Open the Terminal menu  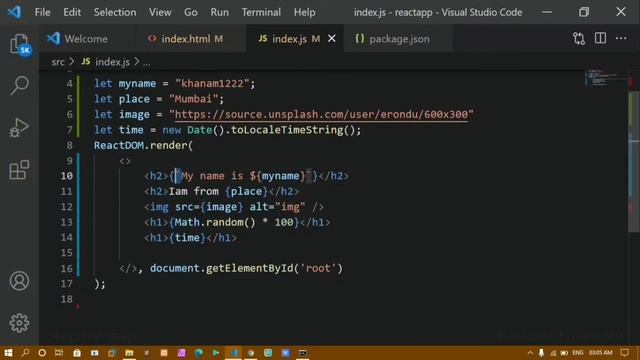261,12
